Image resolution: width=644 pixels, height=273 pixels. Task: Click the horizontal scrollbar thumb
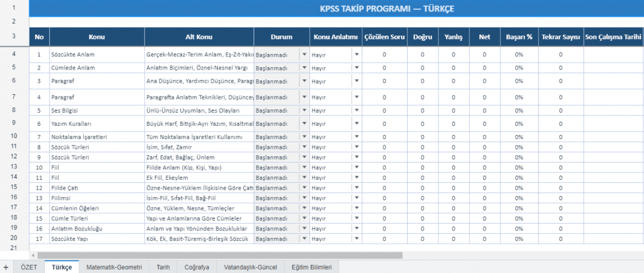point(220,256)
